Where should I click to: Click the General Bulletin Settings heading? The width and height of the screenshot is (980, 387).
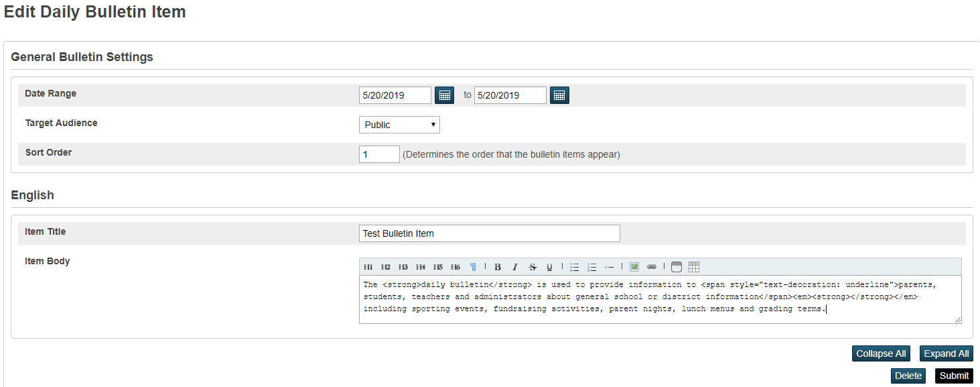click(x=82, y=57)
